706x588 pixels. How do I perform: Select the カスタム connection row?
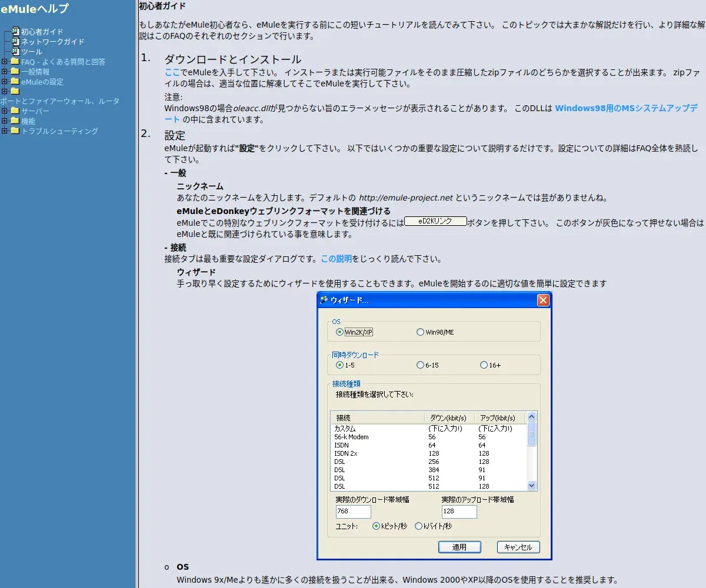click(428, 429)
